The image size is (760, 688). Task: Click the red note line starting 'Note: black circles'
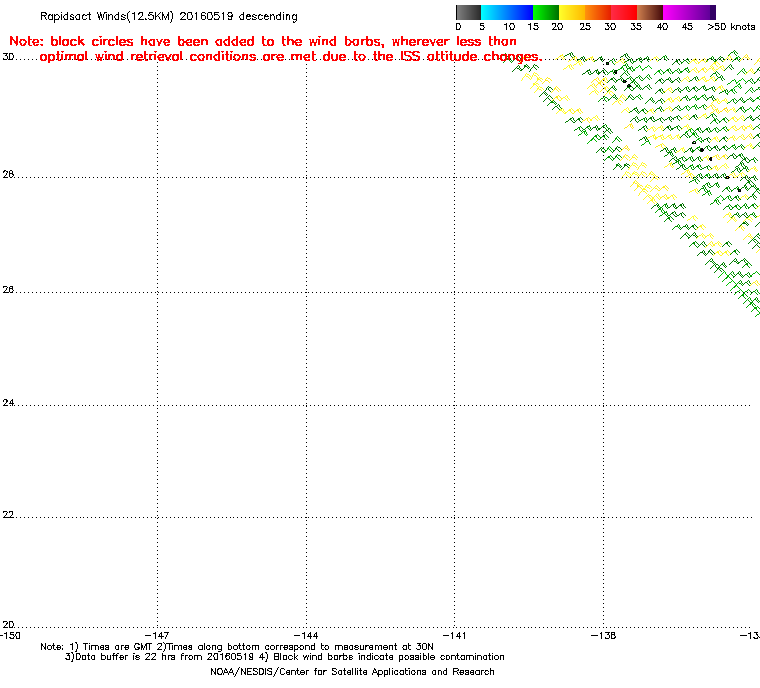click(x=263, y=41)
